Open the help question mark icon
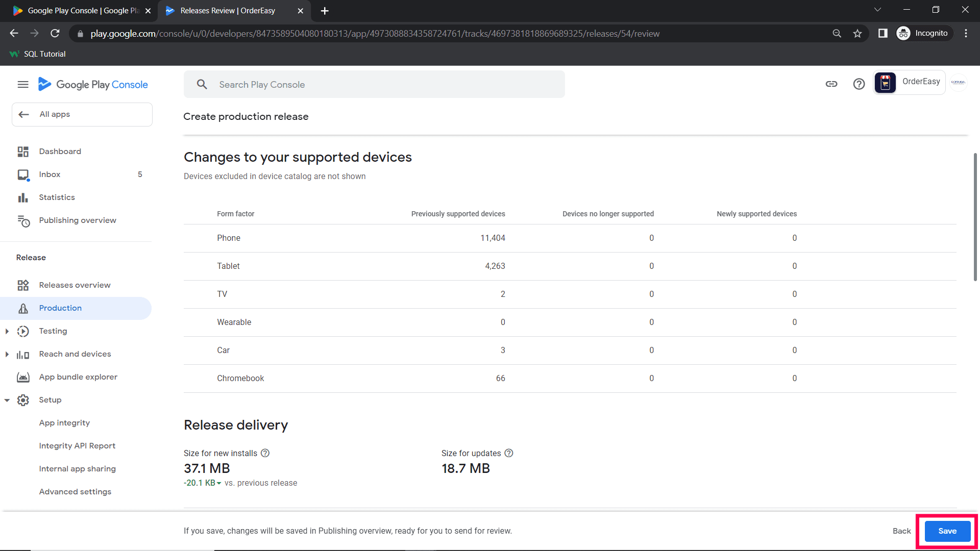This screenshot has height=551, width=980. (x=859, y=84)
